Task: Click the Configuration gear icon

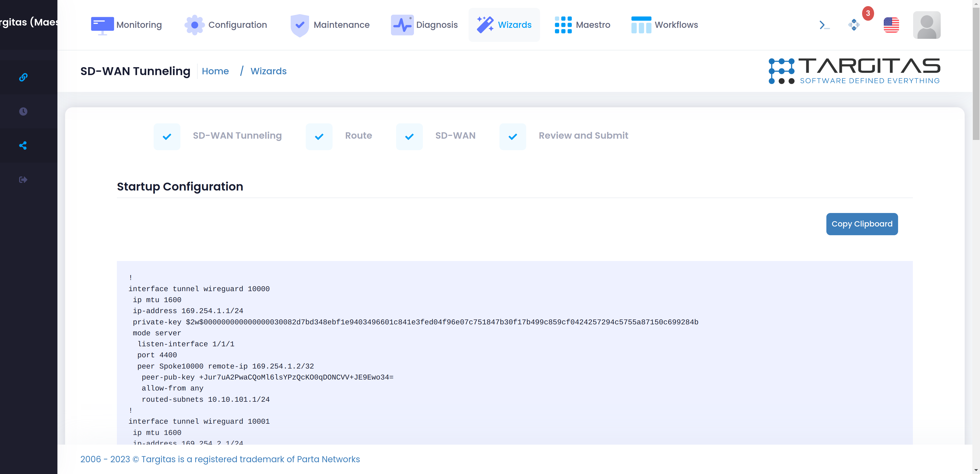Action: click(194, 25)
